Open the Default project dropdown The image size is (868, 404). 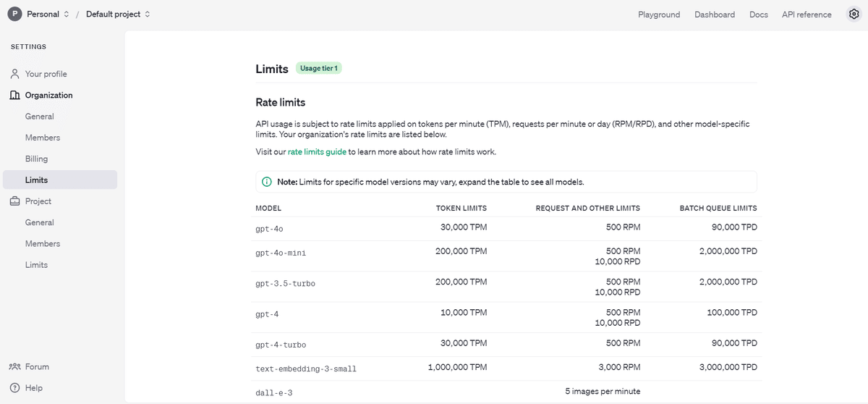pyautogui.click(x=119, y=14)
